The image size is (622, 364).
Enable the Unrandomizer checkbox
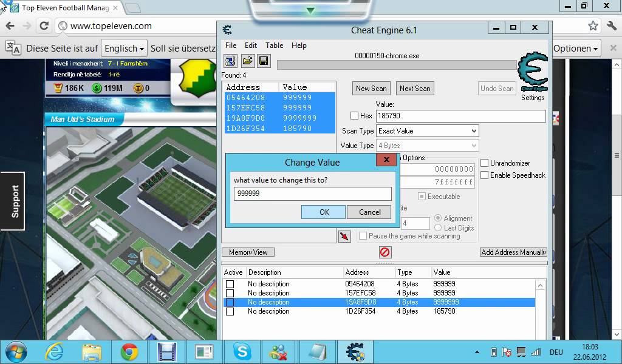(x=484, y=163)
